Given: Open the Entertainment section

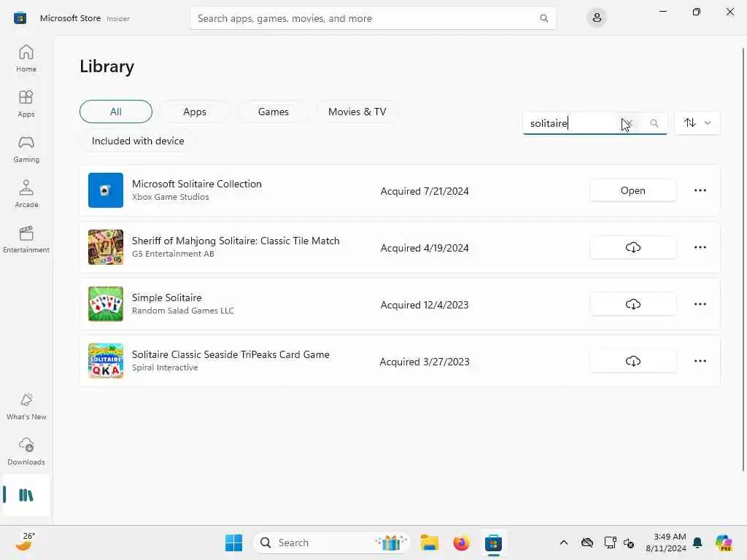Looking at the screenshot, I should tap(26, 239).
